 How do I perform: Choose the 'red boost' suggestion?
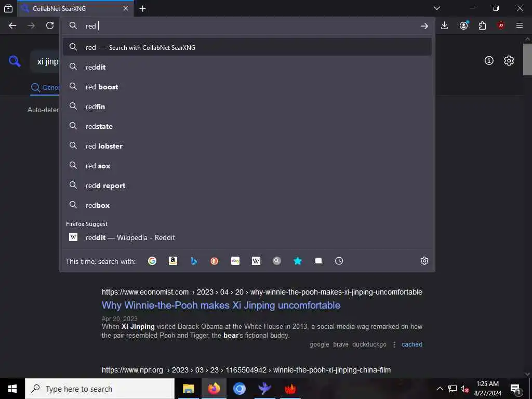click(x=247, y=87)
